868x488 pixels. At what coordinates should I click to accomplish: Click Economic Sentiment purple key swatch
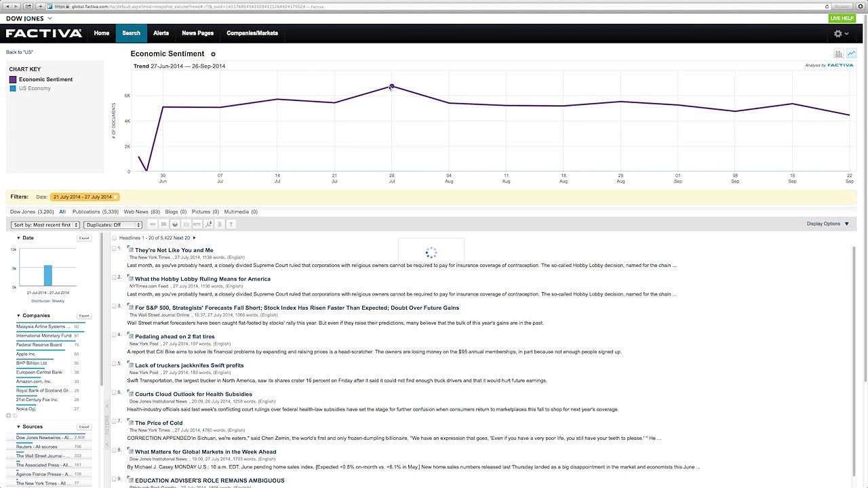click(x=13, y=79)
